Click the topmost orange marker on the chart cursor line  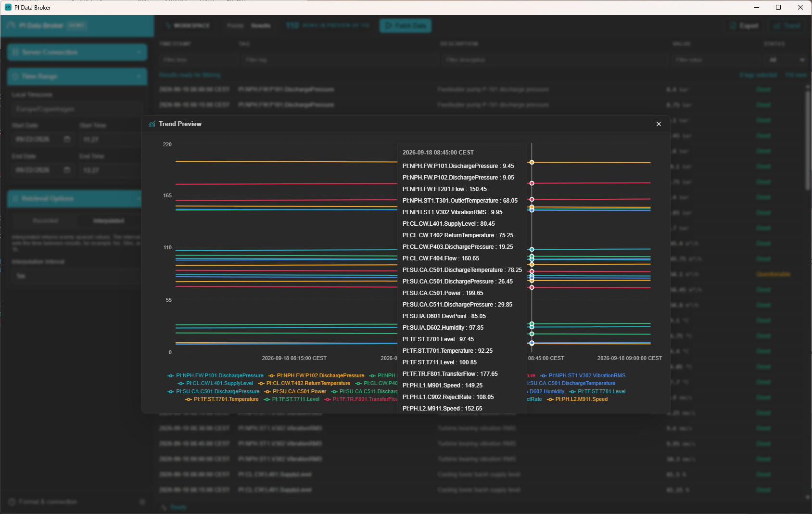click(532, 163)
